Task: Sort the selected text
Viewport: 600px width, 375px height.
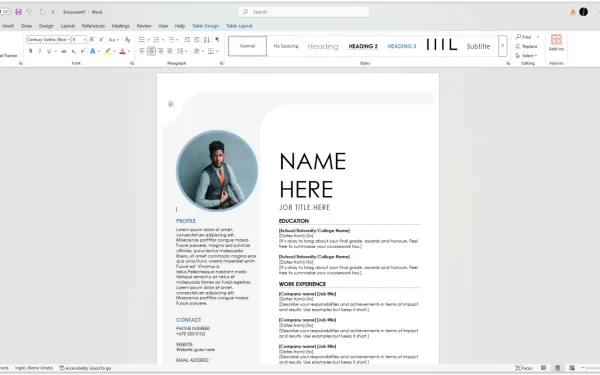Action: tap(207, 39)
